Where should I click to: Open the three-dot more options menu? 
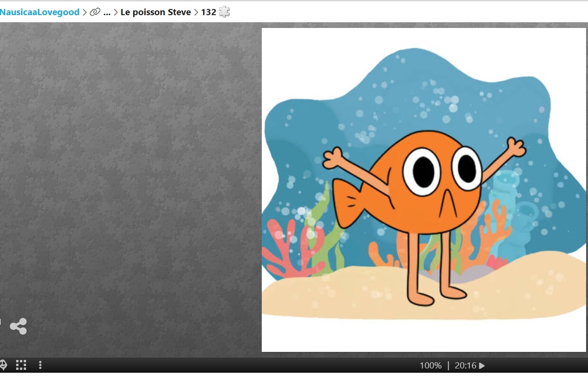[x=40, y=365]
